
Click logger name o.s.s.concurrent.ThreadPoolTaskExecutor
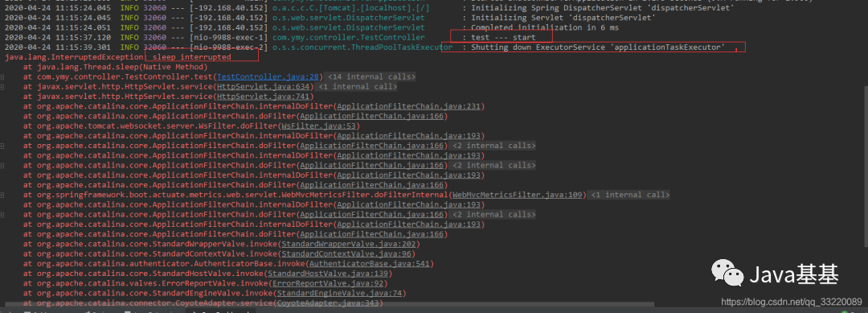tap(362, 47)
